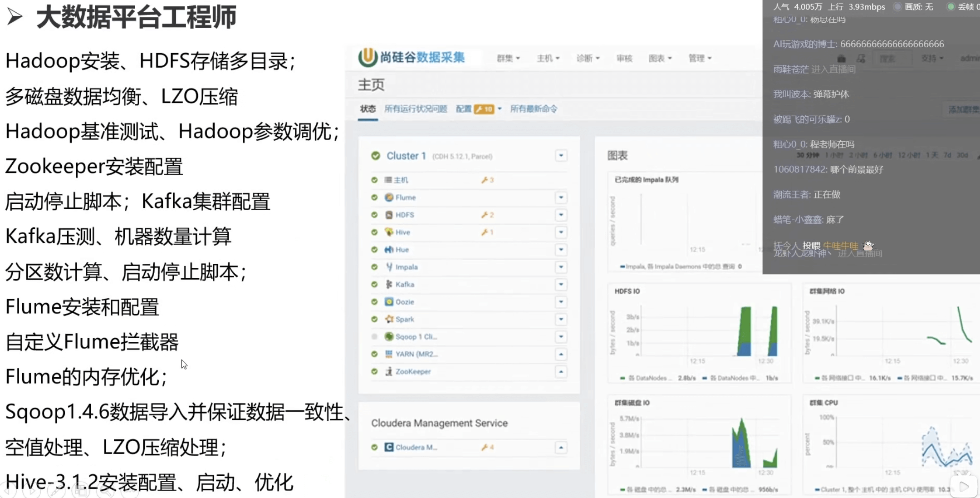Viewport: 980px width, 498px height.
Task: Expand the Impala service actions dropdown
Action: 561,267
